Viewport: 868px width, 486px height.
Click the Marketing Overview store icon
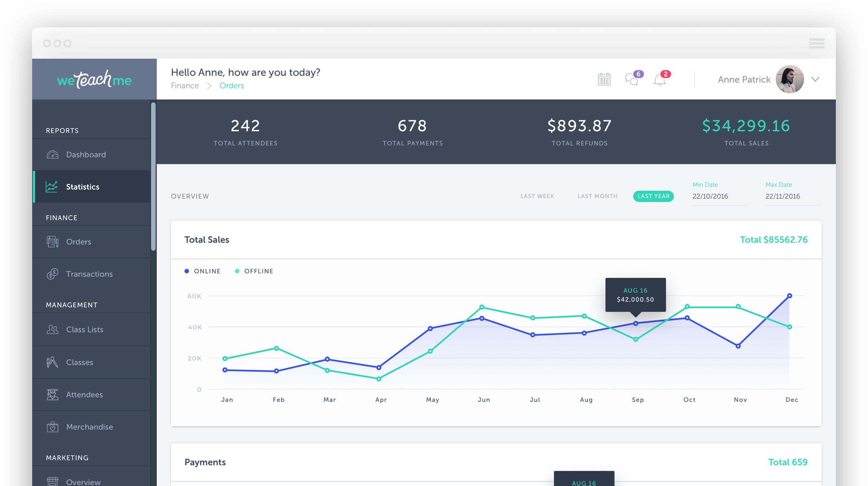click(52, 481)
